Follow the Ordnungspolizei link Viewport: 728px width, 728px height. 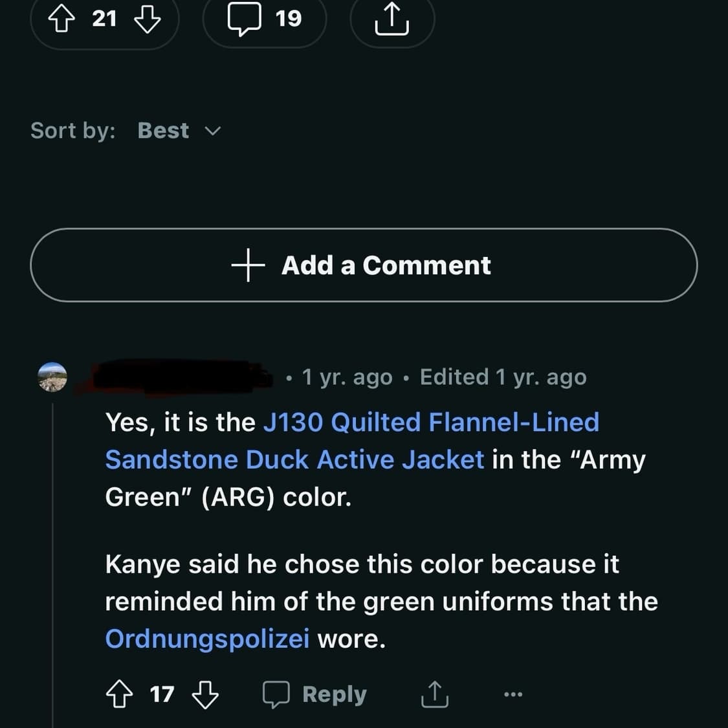coord(207,639)
